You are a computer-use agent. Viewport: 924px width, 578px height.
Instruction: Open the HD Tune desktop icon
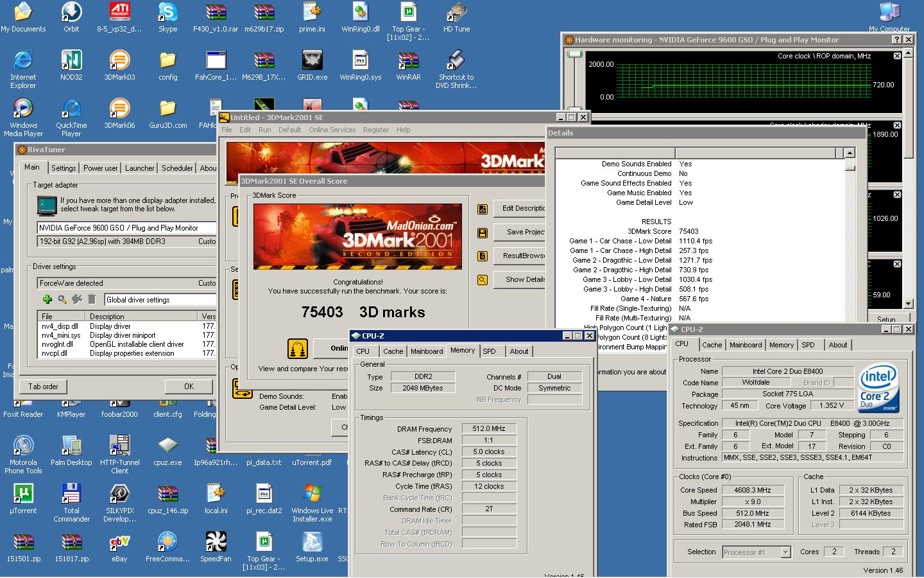456,13
